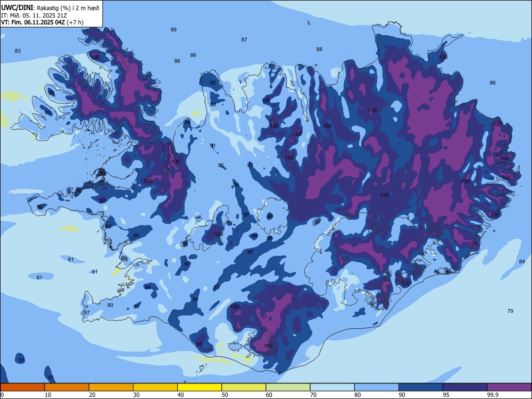
Task: Click the humidity value 92 on the west coast
Action: pyautogui.click(x=109, y=226)
